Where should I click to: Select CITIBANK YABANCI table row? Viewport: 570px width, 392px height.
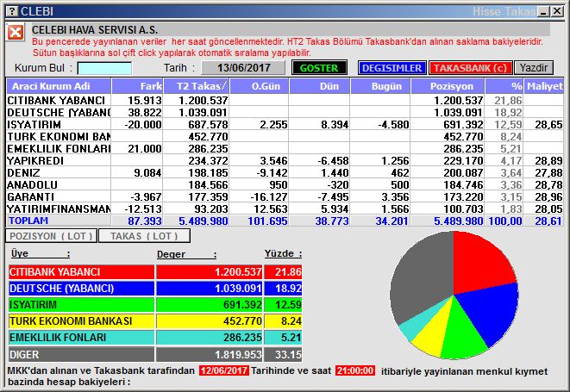285,100
